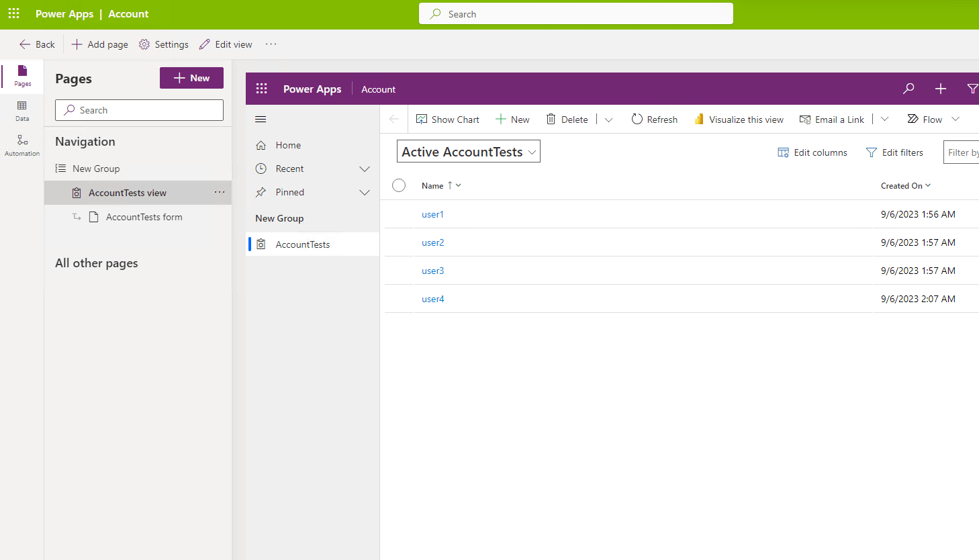
Task: Click the Edit filters funnel icon
Action: (872, 152)
